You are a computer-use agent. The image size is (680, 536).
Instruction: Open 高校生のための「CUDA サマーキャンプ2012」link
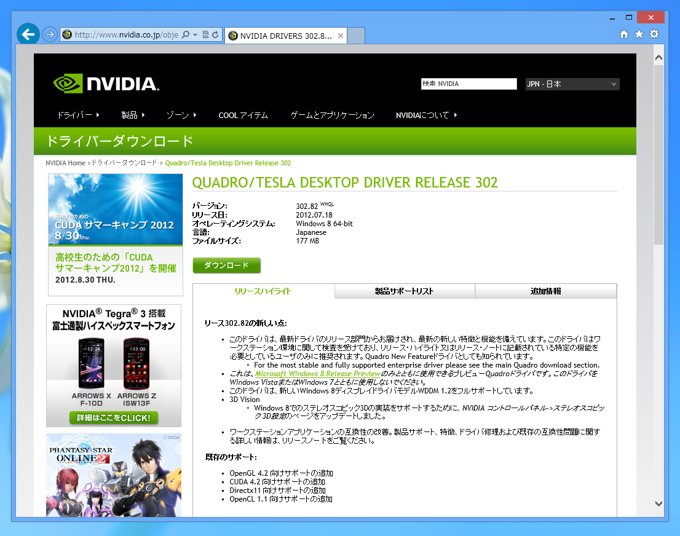pos(116,263)
